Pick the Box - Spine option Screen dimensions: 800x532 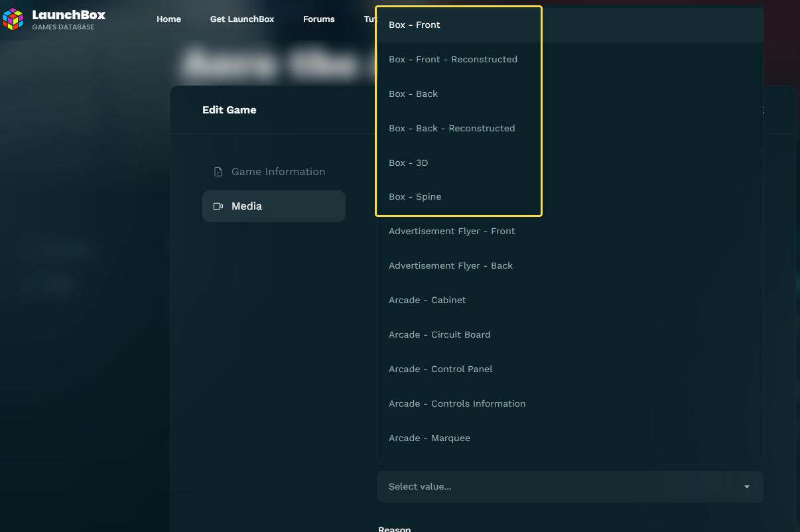click(415, 197)
